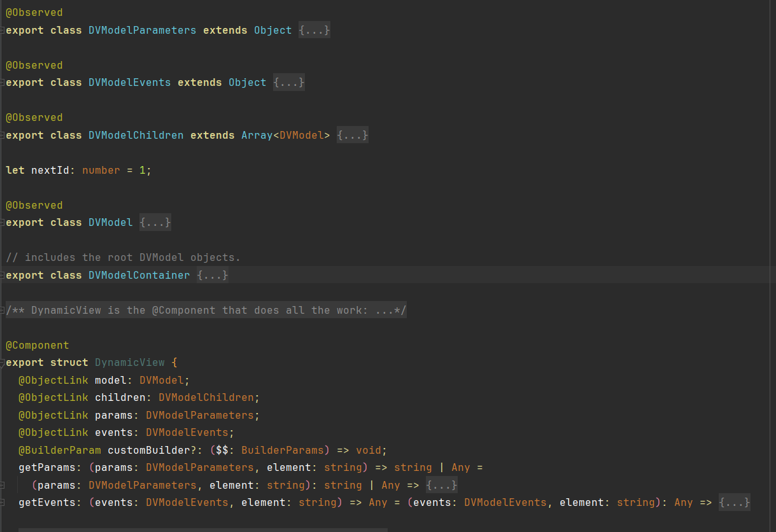Expand the DVModel collapsed class body

click(x=155, y=222)
